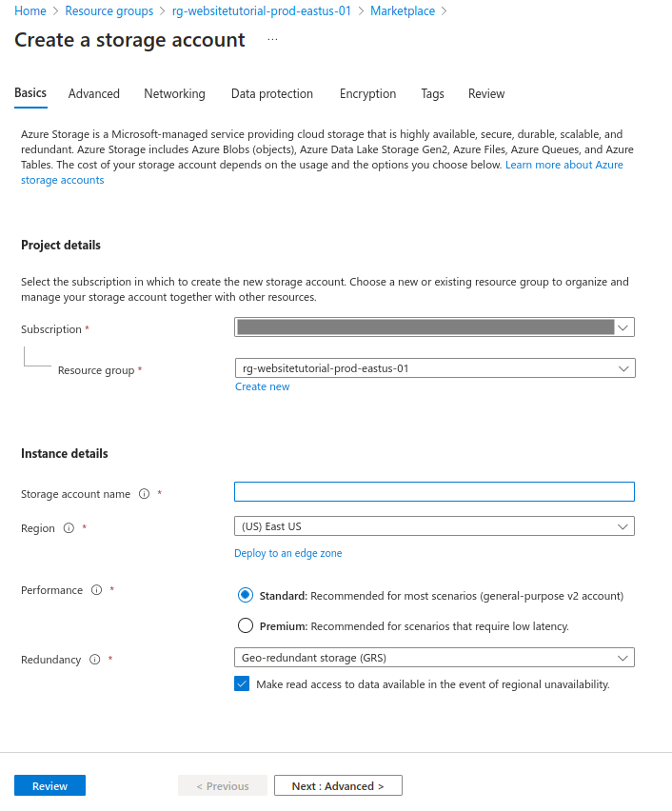Follow the Deploy to an edge zone link
The image size is (672, 811).
tap(288, 553)
